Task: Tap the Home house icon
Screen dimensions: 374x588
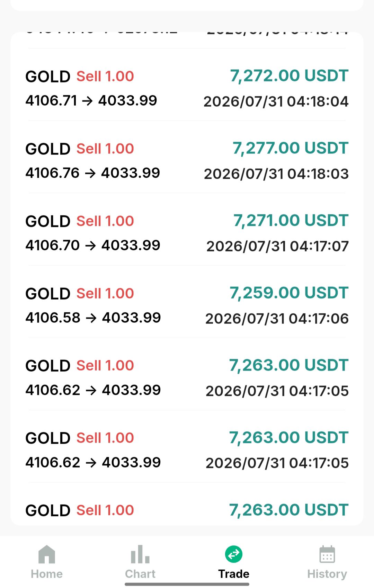Action: coord(47,554)
